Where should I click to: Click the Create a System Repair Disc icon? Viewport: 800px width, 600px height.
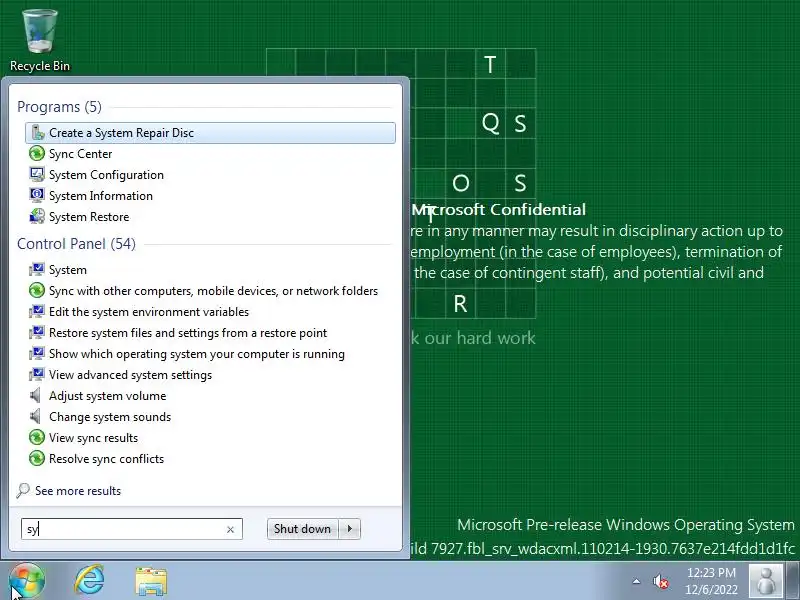pyautogui.click(x=38, y=133)
